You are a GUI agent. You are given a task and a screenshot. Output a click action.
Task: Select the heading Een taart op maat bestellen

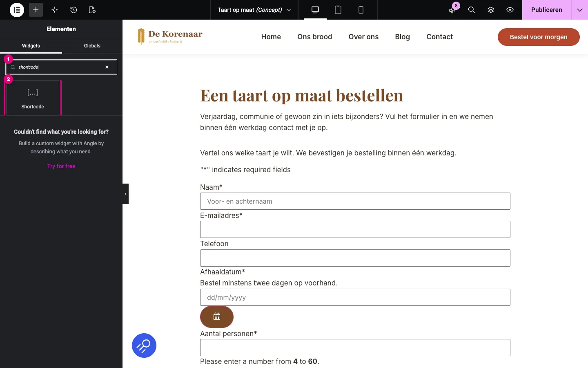301,95
